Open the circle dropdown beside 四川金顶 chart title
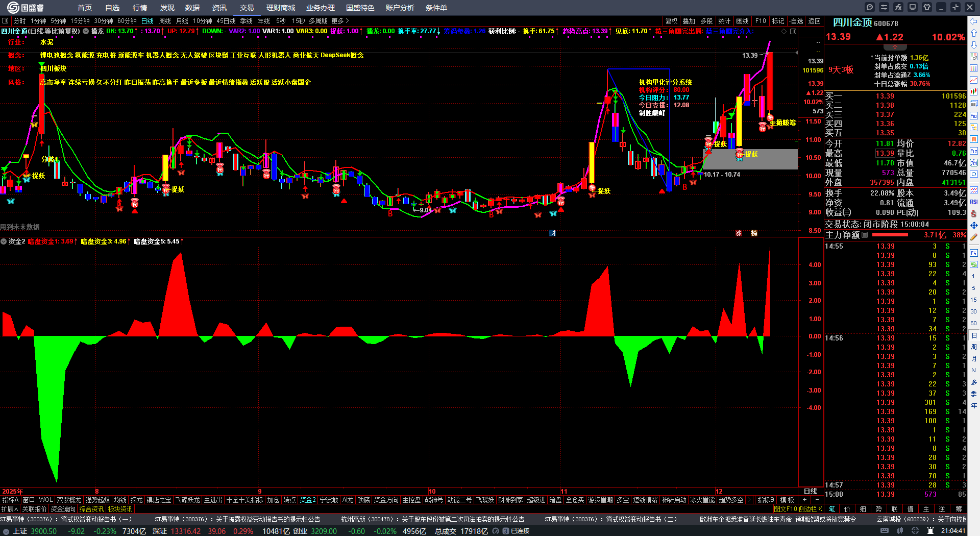This screenshot has height=536, width=980. point(86,31)
